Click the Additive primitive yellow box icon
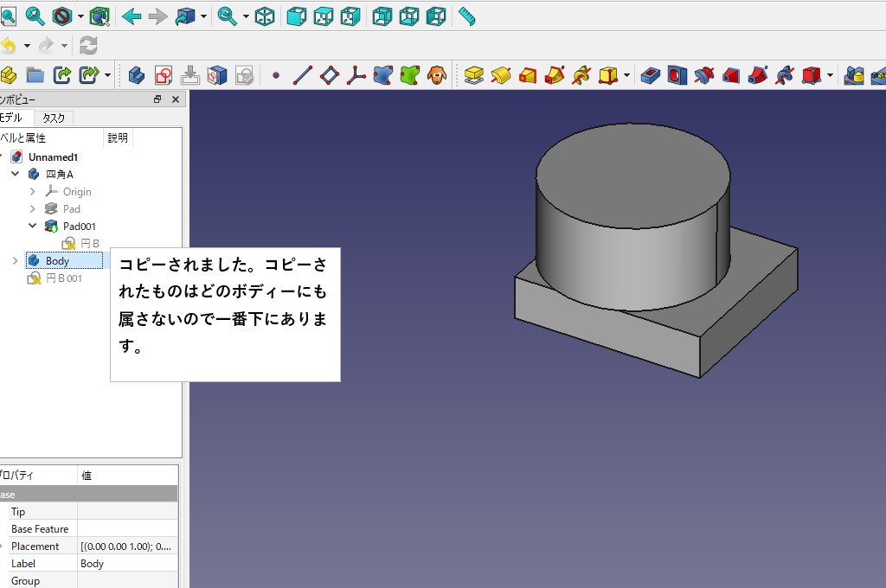Image resolution: width=886 pixels, height=588 pixels. pyautogui.click(x=608, y=74)
